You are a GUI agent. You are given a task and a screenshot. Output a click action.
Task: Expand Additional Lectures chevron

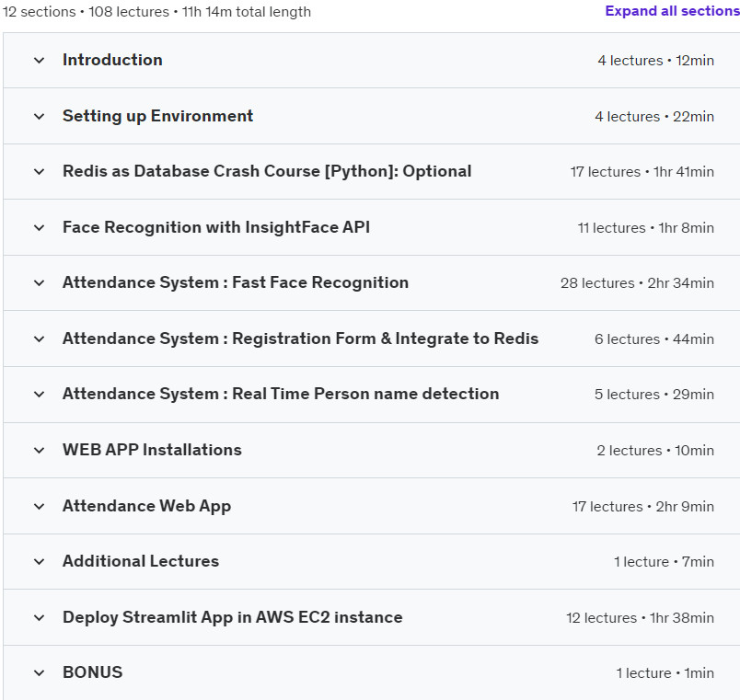(40, 562)
